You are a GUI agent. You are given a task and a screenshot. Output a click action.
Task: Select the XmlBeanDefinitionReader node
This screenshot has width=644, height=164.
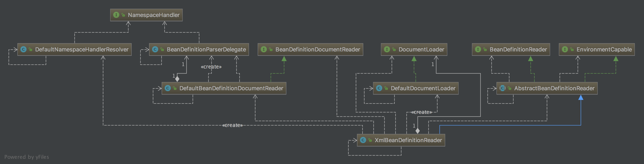click(401, 140)
